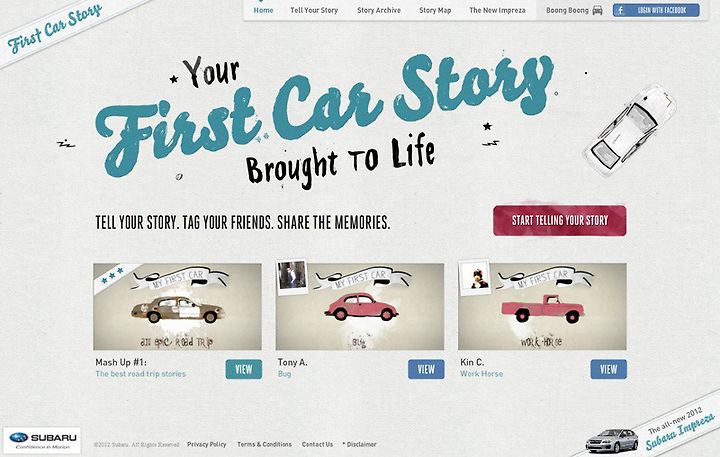Click the Facebook logo in login button

[x=620, y=10]
